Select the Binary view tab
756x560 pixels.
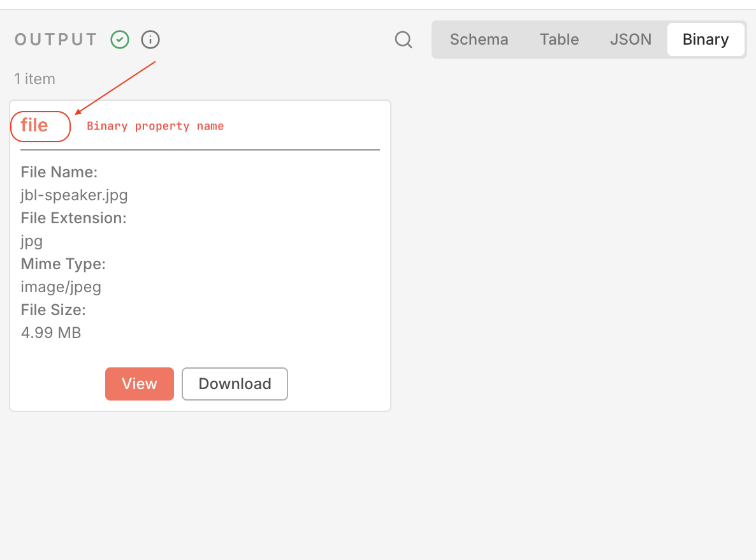pyautogui.click(x=705, y=40)
